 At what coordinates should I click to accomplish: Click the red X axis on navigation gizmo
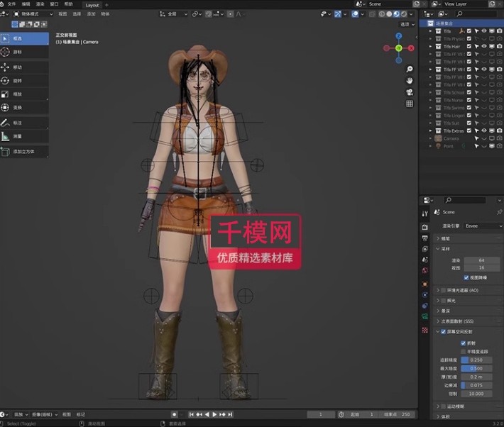pos(411,48)
